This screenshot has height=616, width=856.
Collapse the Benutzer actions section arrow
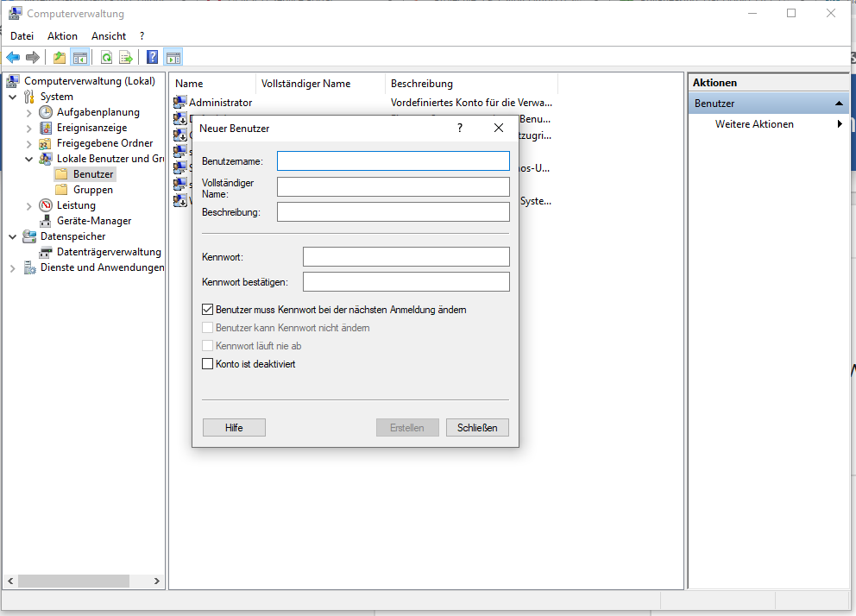tap(839, 104)
